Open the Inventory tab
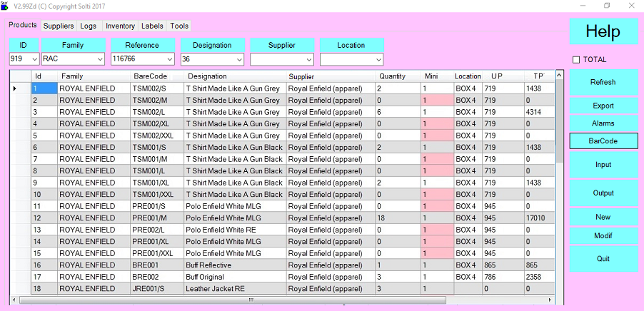The width and height of the screenshot is (644, 311). click(121, 26)
